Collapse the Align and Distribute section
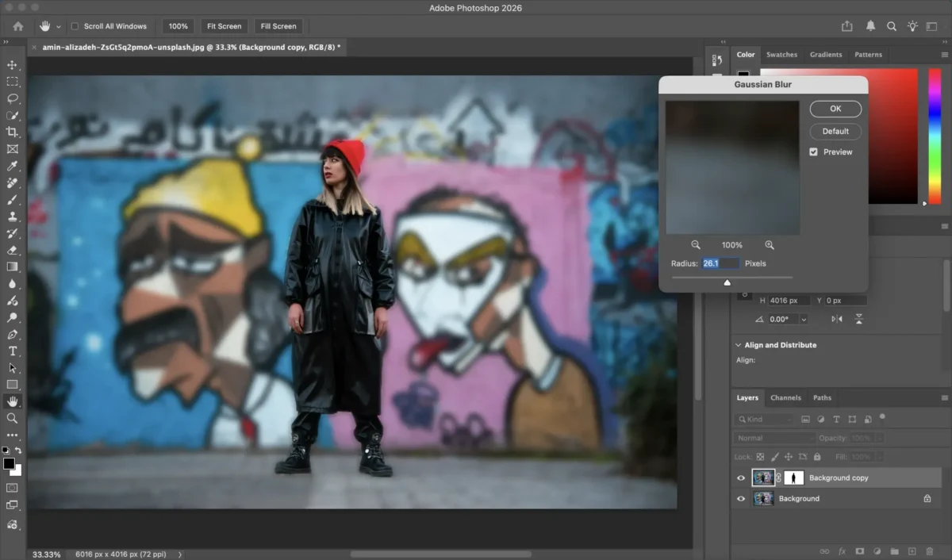952x560 pixels. 739,344
